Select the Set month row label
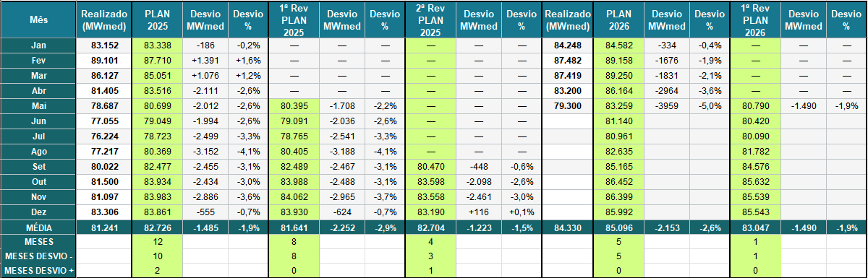Viewport: 868px width, 278px height. click(39, 166)
